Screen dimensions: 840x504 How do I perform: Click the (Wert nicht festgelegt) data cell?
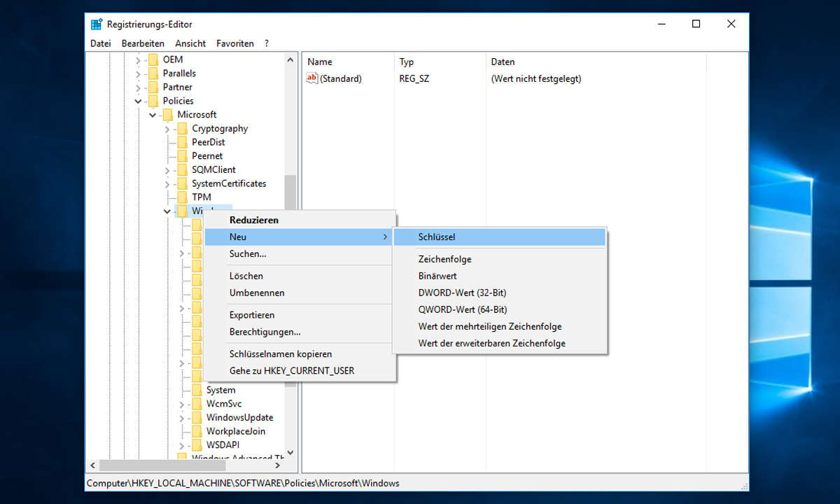click(536, 78)
